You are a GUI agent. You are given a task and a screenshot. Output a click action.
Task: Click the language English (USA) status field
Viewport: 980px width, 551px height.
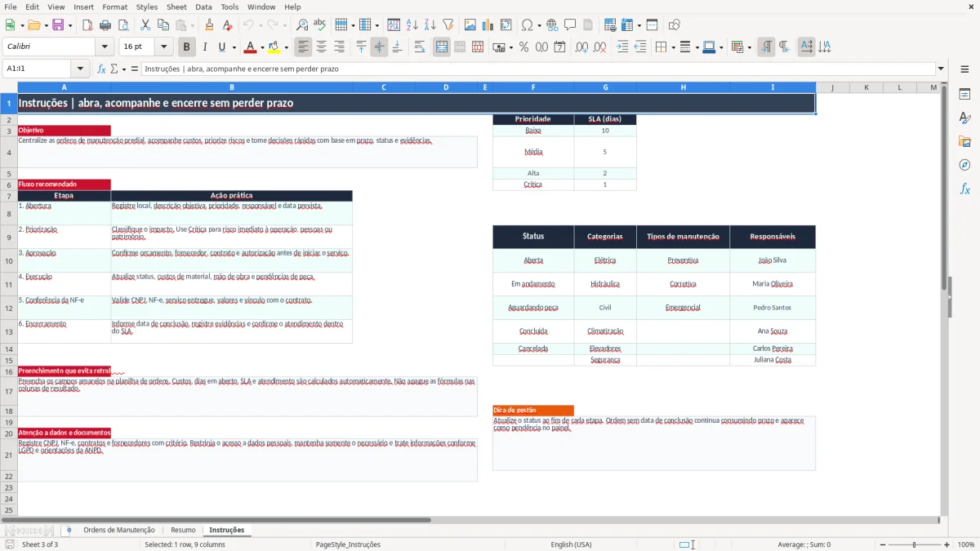click(x=572, y=544)
